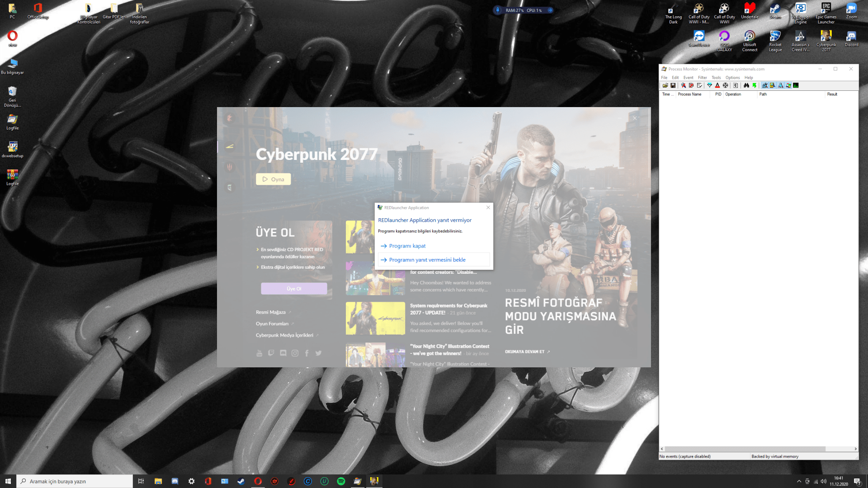Open the Filter menu in Process Monitor
This screenshot has height=488, width=868.
point(702,78)
